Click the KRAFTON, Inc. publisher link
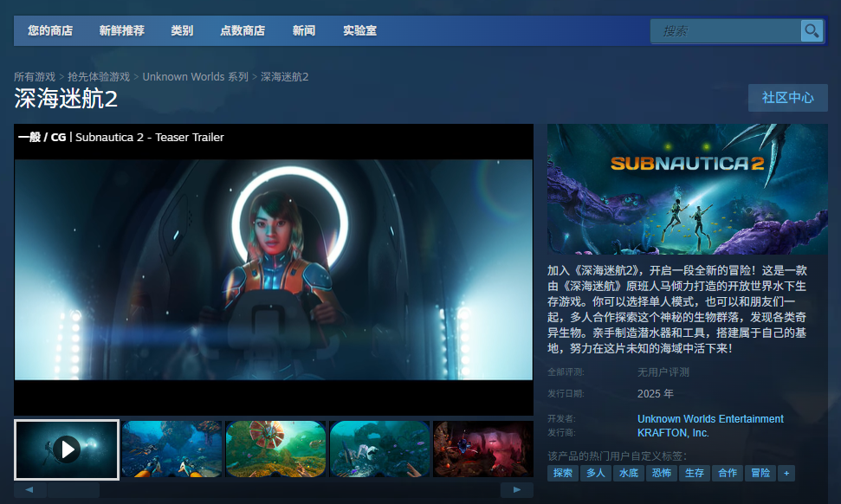Screen dimensions: 841x504 coord(673,432)
